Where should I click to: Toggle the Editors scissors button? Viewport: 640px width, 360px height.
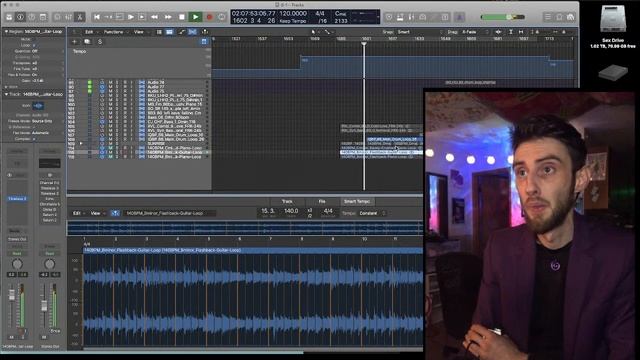(80, 17)
